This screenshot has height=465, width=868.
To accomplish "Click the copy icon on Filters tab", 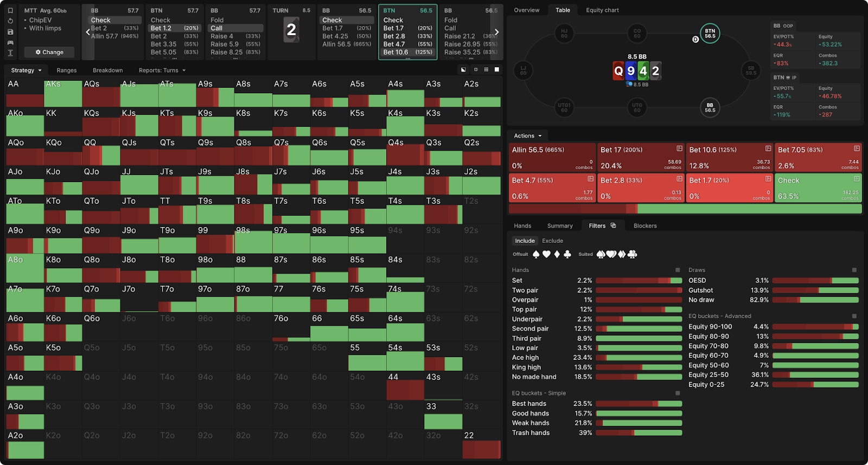I will (613, 225).
